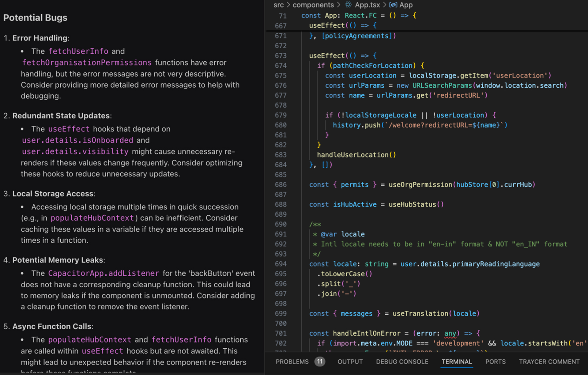Click the 'Potential Bugs' heading
588x375 pixels.
(x=35, y=18)
